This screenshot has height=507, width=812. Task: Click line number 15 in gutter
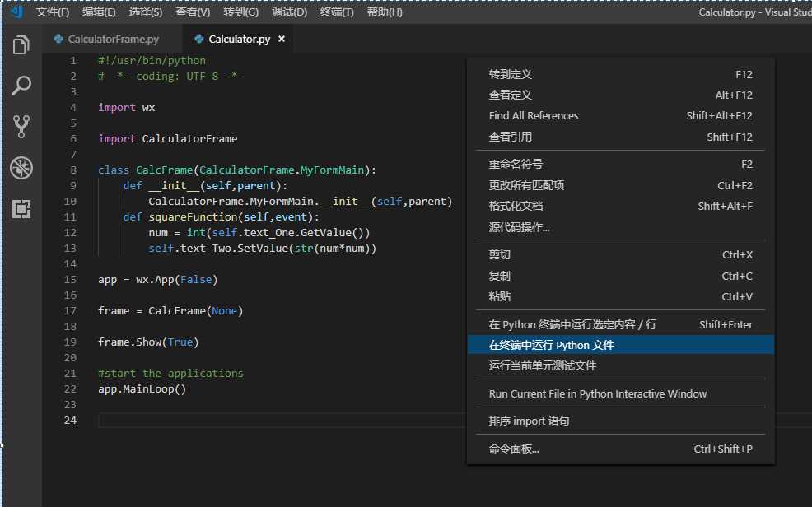(71, 279)
